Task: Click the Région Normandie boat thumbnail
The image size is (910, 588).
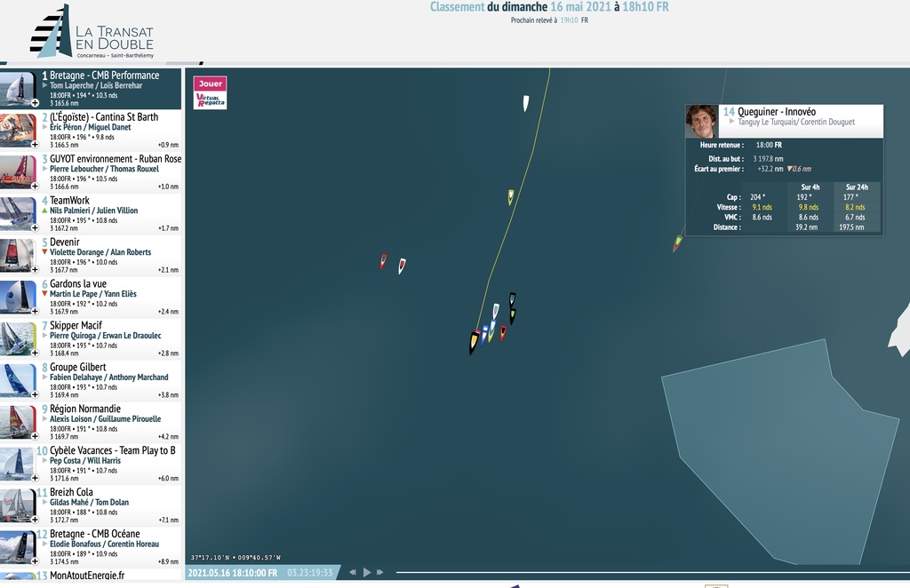Action: (x=18, y=422)
